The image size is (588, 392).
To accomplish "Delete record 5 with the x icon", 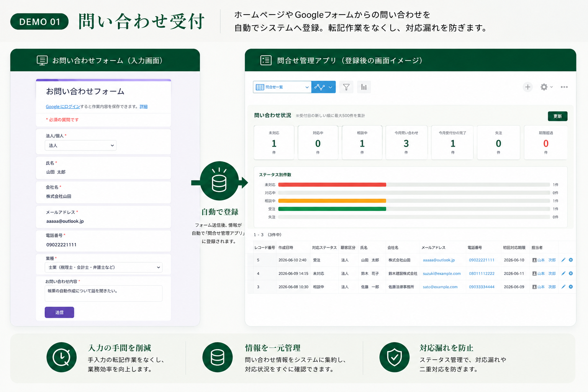I will pyautogui.click(x=571, y=260).
